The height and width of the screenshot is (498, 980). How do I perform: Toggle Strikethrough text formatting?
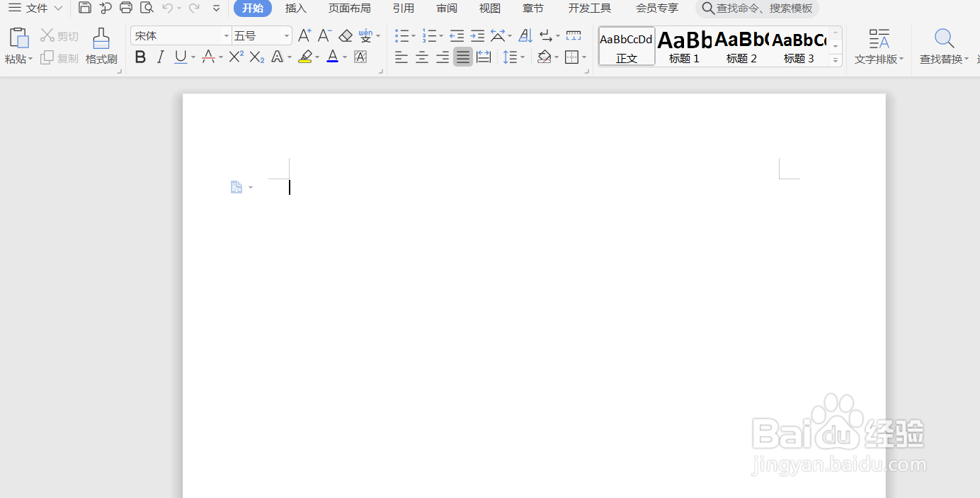(208, 57)
